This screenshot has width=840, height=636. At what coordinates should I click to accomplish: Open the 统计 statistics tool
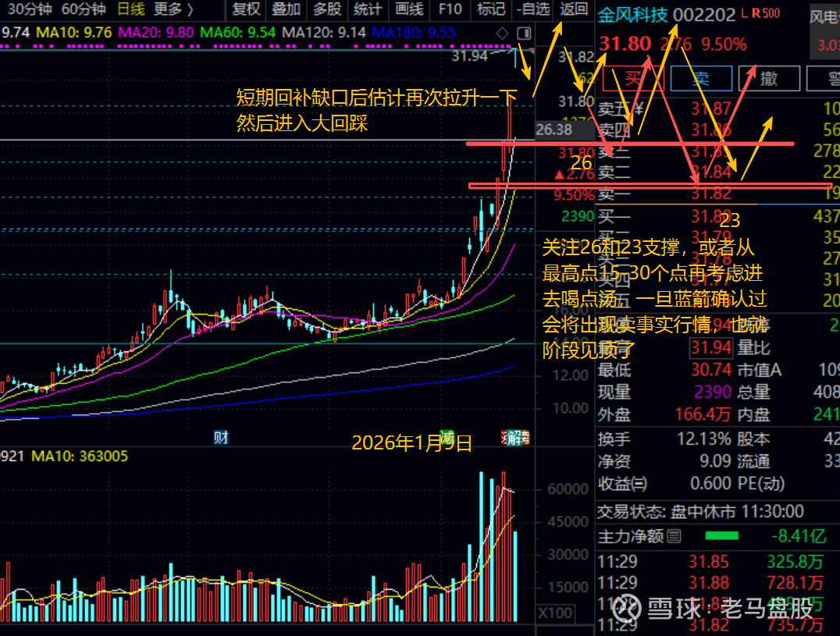(368, 9)
